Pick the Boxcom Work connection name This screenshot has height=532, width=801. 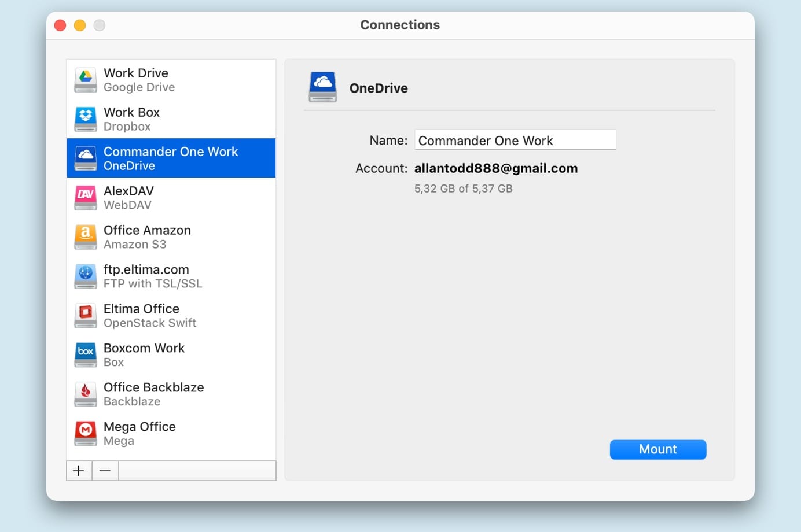pyautogui.click(x=144, y=348)
